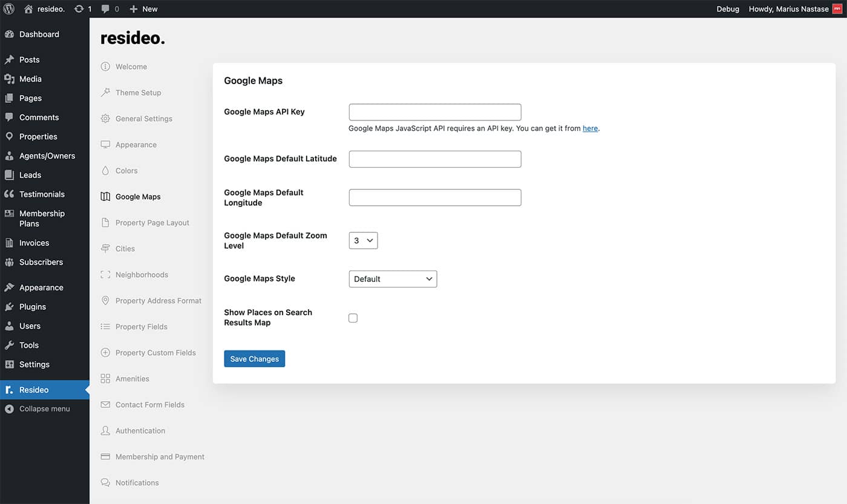Select the Amenities grid icon
This screenshot has width=847, height=504.
pyautogui.click(x=105, y=379)
